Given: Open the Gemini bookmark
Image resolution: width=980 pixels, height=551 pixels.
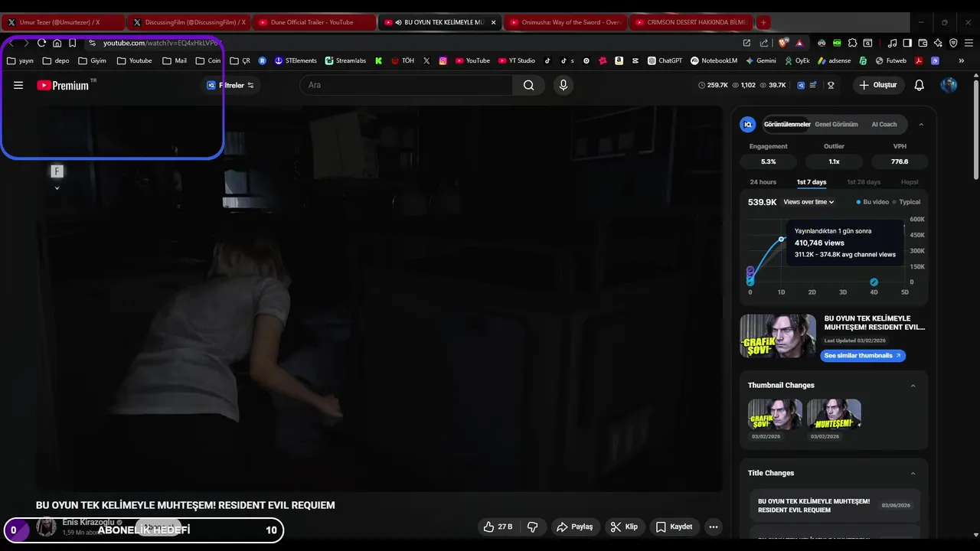Looking at the screenshot, I should coord(760,60).
